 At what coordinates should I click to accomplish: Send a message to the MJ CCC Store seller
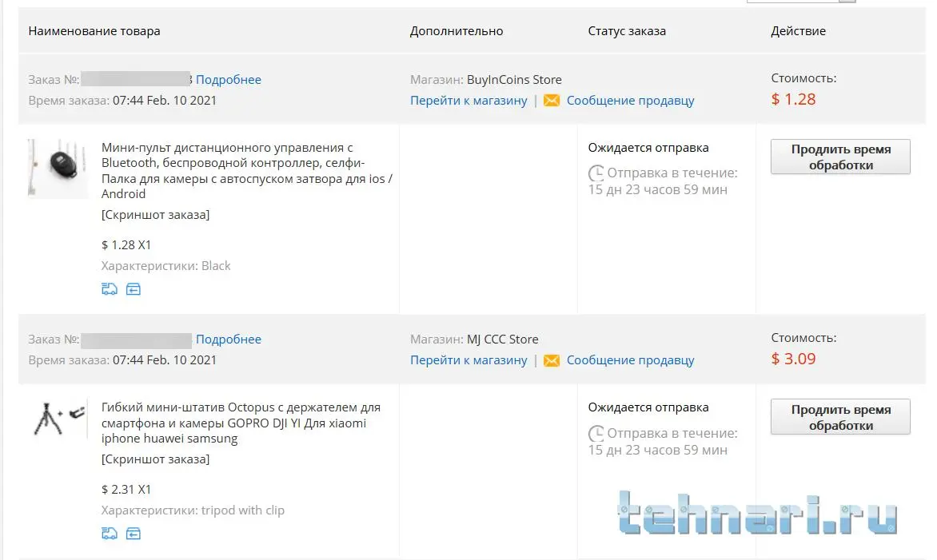pyautogui.click(x=630, y=360)
